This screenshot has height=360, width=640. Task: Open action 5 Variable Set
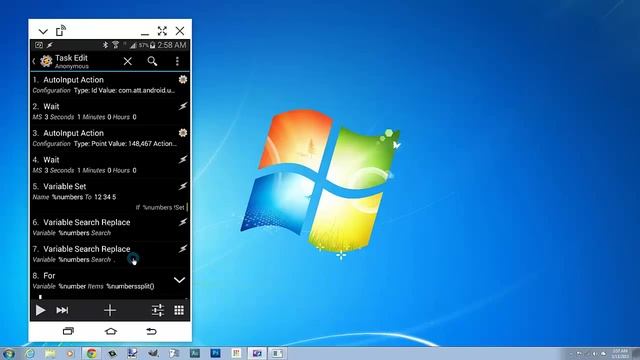110,196
